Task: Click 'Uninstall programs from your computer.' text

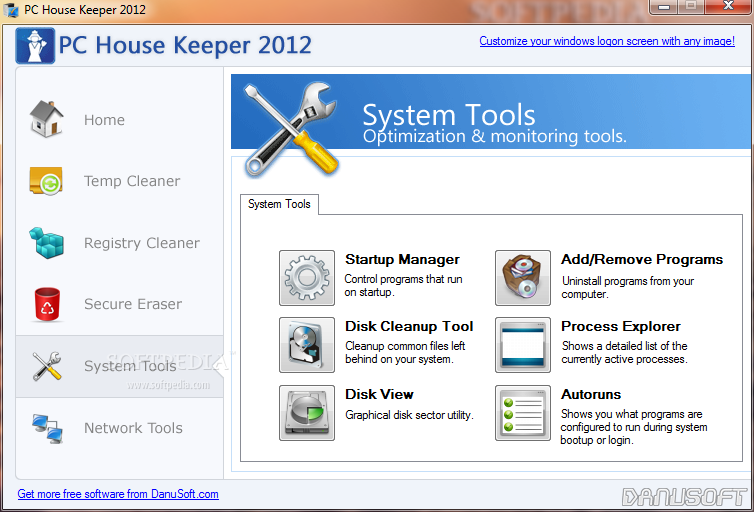Action: [628, 287]
